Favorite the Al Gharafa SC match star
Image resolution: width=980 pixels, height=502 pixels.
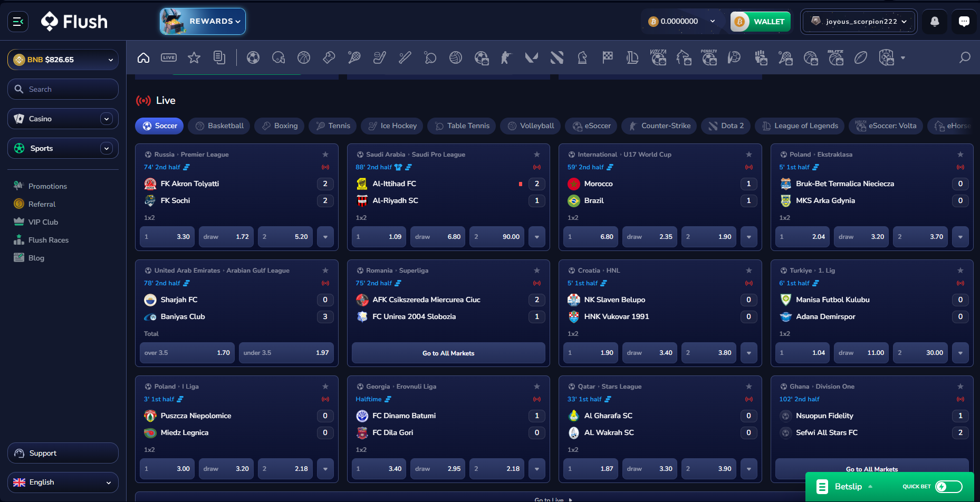pos(749,386)
